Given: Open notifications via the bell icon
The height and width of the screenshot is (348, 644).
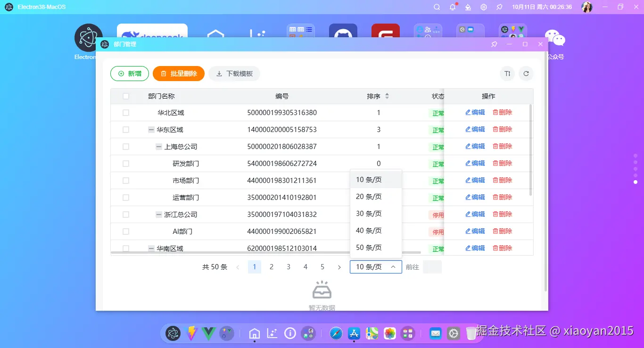Looking at the screenshot, I should pos(452,7).
